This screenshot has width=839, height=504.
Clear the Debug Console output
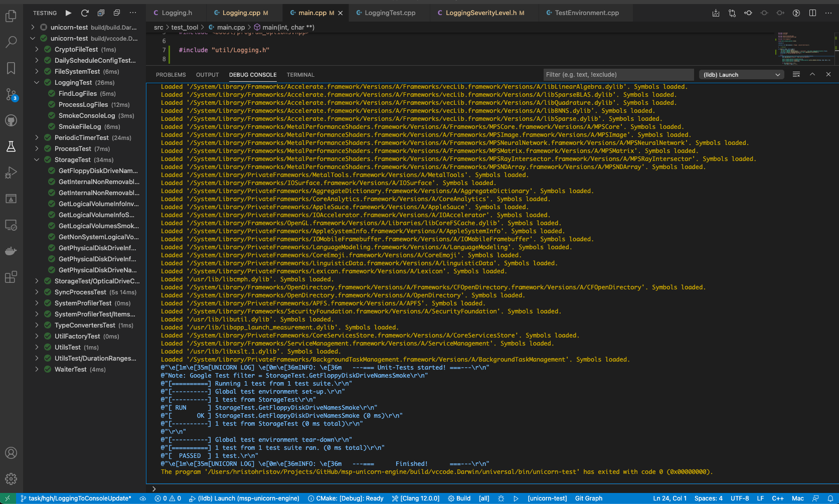click(796, 74)
